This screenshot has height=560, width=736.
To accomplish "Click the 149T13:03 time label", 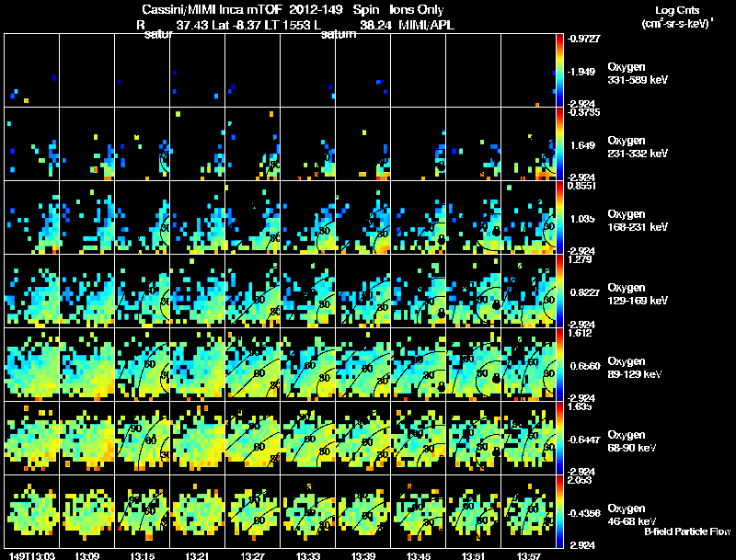I will (x=31, y=555).
